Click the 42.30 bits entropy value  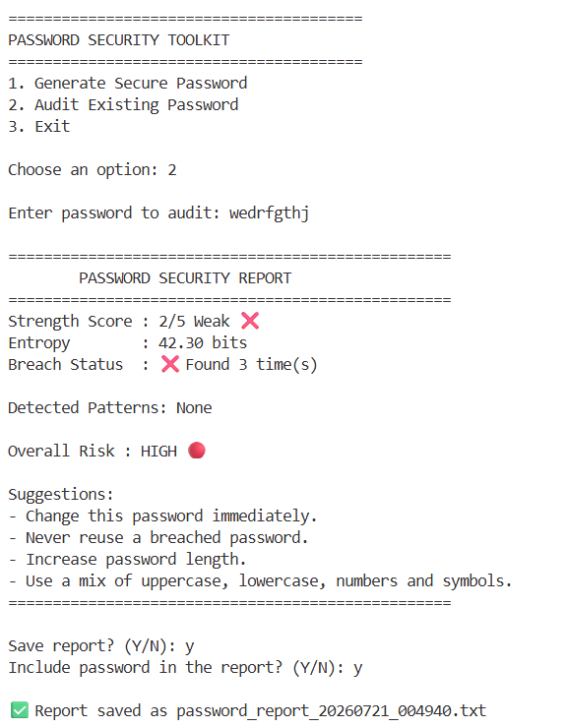coord(203,342)
